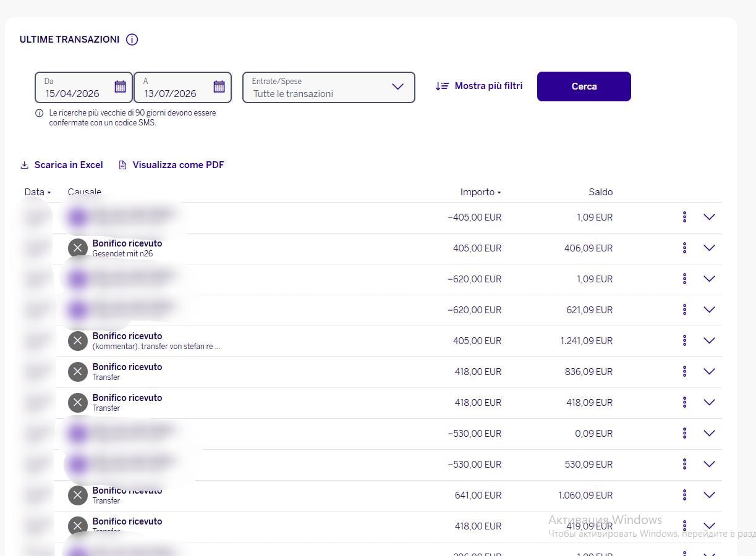Open three-dot menu for the 0,09 EUR row
The height and width of the screenshot is (556, 756).
coord(684,433)
